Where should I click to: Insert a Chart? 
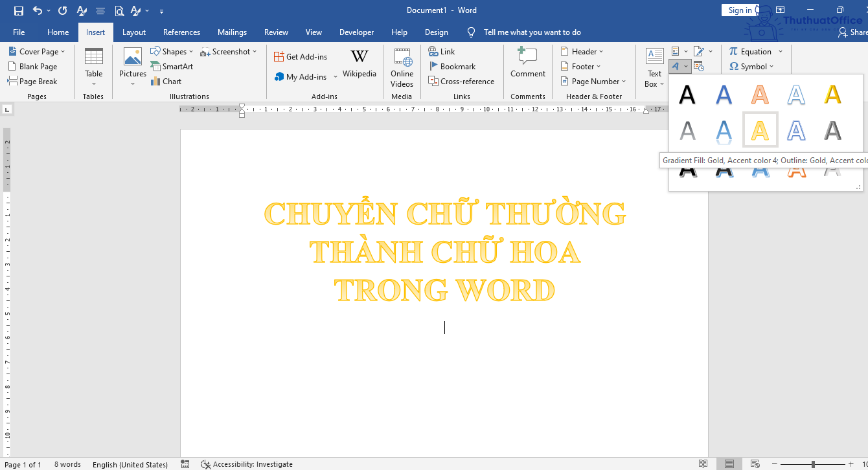[x=166, y=81]
